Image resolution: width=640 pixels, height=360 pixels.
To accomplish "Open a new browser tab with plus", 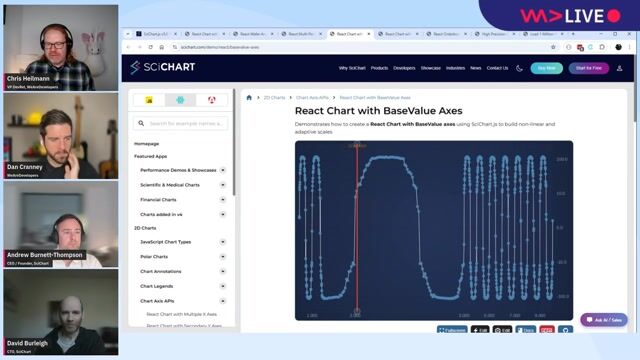I will pyautogui.click(x=573, y=34).
